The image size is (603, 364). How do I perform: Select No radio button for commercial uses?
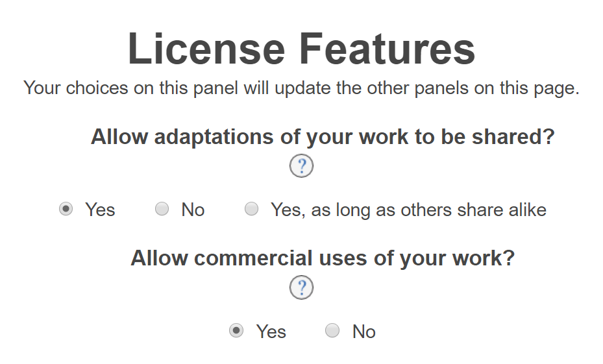332,330
